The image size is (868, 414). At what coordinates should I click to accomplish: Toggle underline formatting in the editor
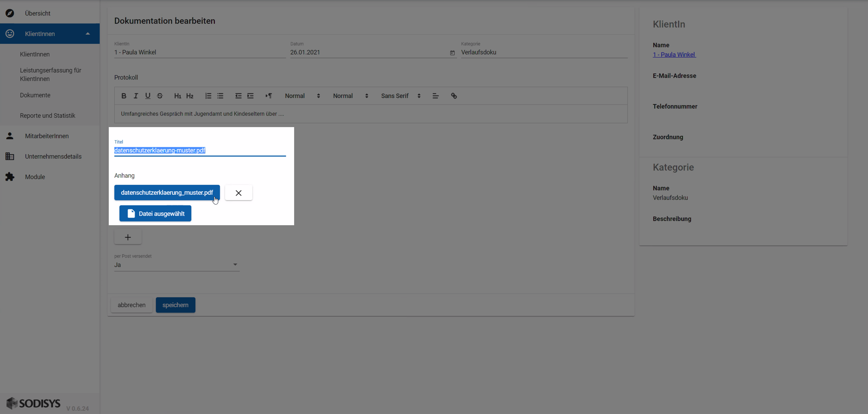point(148,96)
